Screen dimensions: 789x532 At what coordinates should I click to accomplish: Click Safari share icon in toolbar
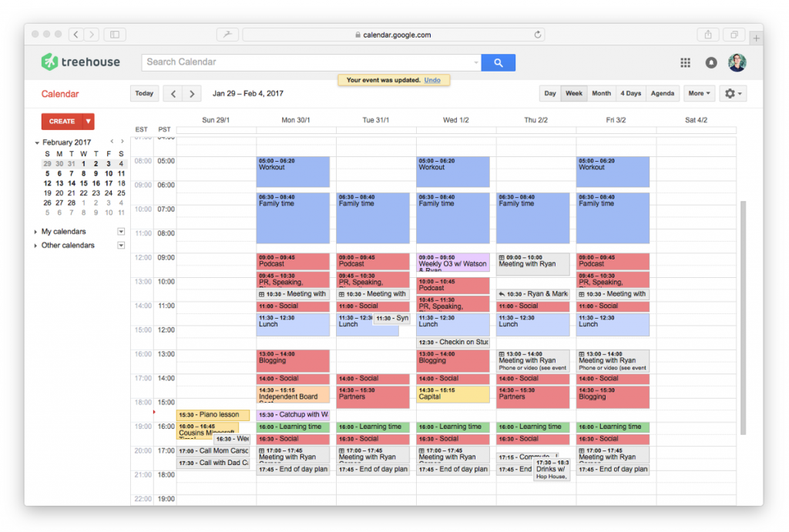[x=707, y=35]
